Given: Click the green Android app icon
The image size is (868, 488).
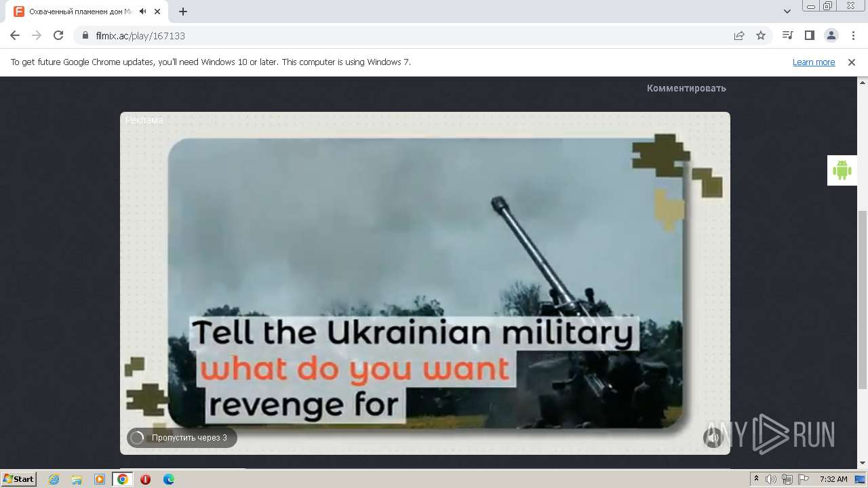Looking at the screenshot, I should pyautogui.click(x=842, y=170).
